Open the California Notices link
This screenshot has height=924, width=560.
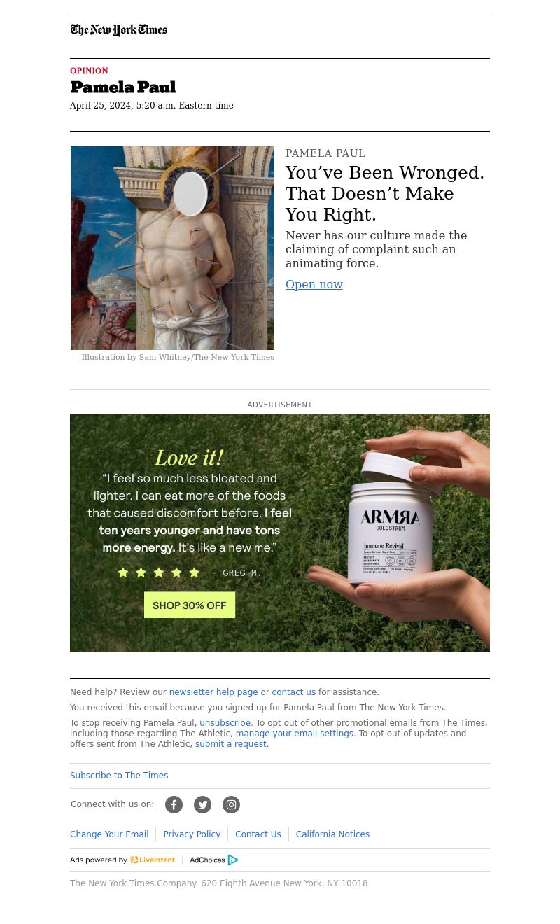click(x=332, y=834)
